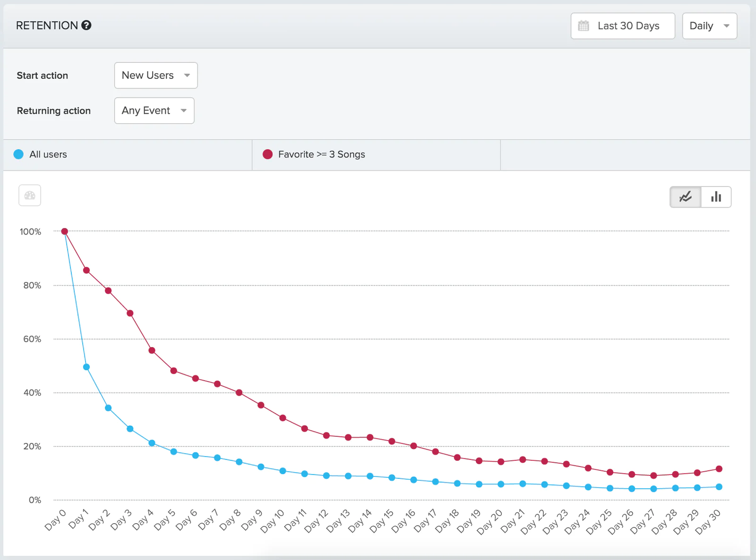Click the calendar icon in Last 30 Days

[583, 26]
